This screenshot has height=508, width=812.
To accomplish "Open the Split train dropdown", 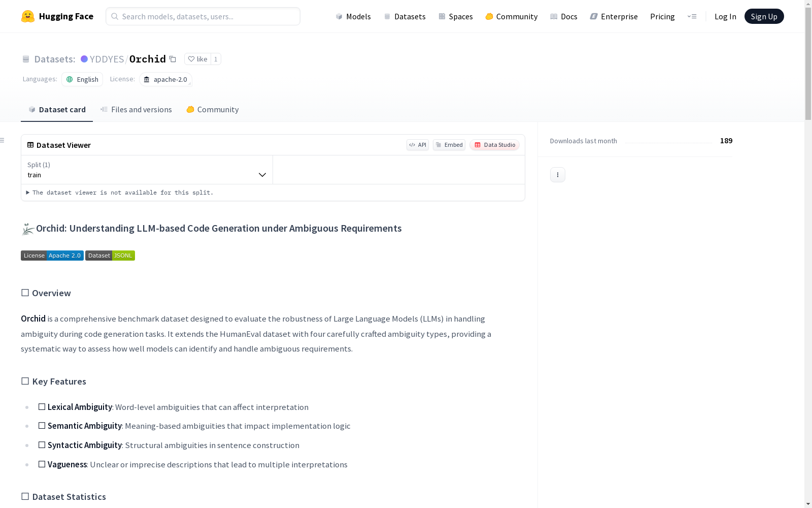I will click(147, 170).
